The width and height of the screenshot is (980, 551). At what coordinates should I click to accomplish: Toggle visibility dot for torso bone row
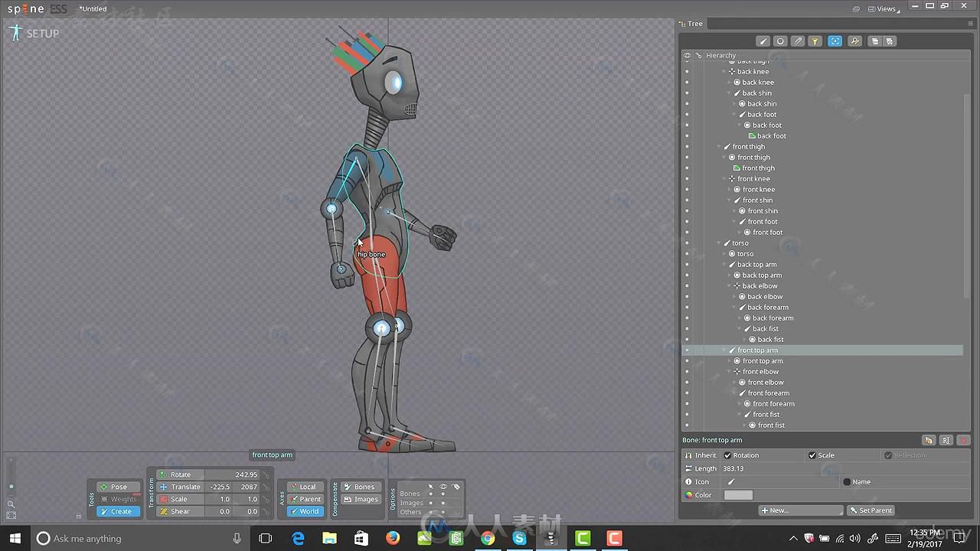tap(687, 243)
